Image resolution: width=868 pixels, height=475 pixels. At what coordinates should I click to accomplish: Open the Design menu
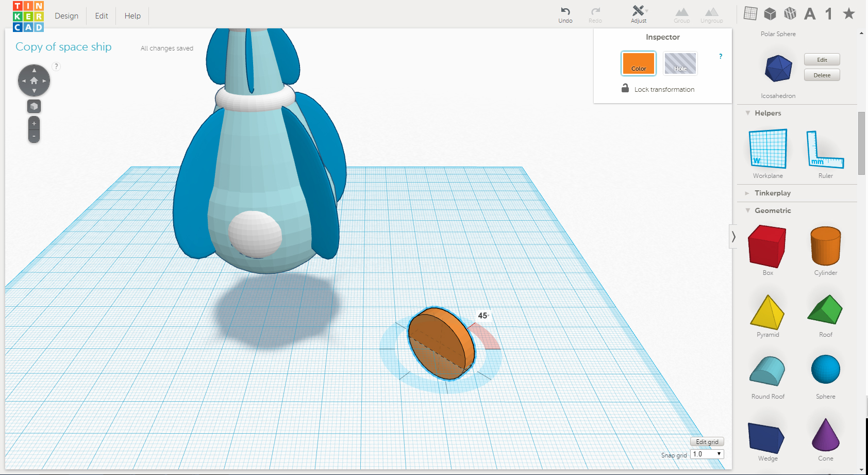(66, 16)
